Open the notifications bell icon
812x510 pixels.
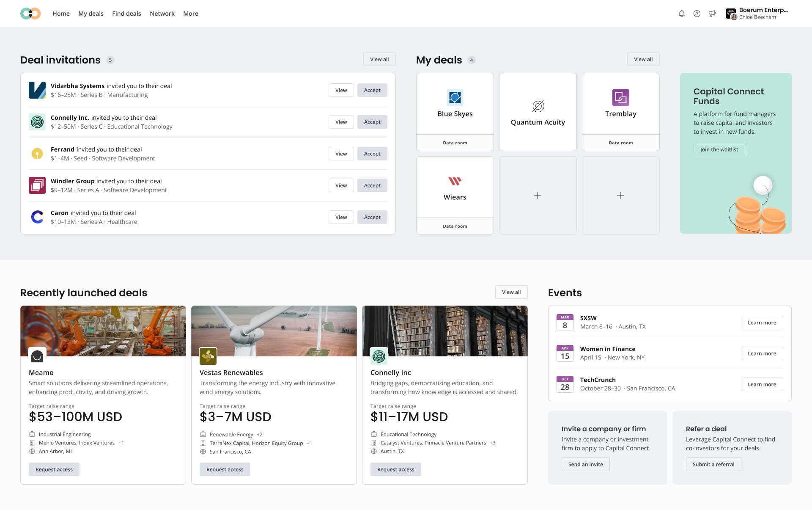point(681,13)
